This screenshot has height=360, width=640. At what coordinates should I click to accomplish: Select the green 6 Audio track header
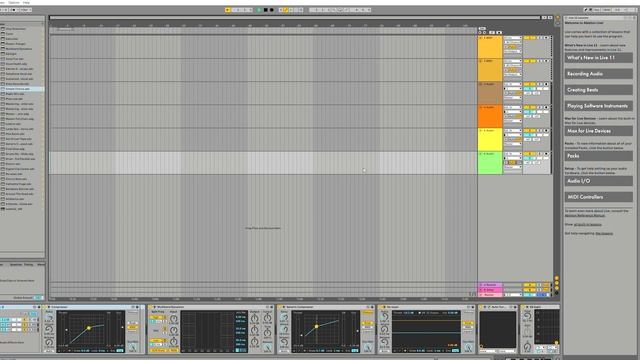coord(490,163)
